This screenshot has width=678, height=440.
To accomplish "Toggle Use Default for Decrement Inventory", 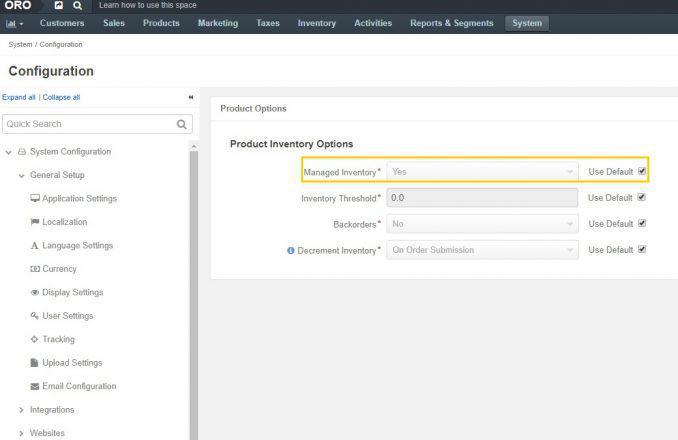I will click(x=642, y=249).
